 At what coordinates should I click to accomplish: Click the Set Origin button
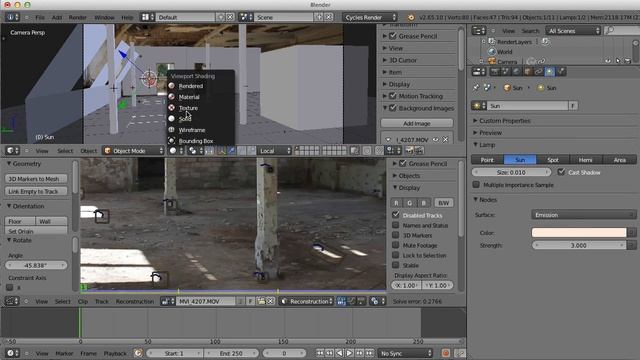tap(36, 231)
